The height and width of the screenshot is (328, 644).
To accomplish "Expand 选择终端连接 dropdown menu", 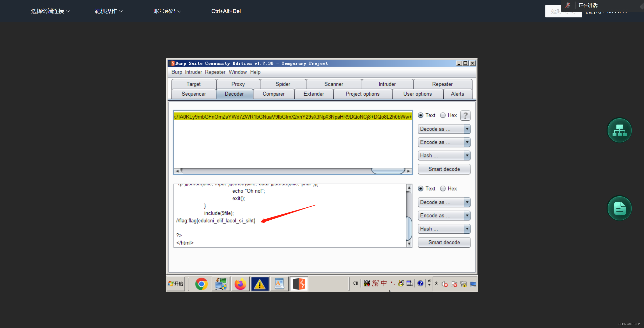I will (50, 11).
